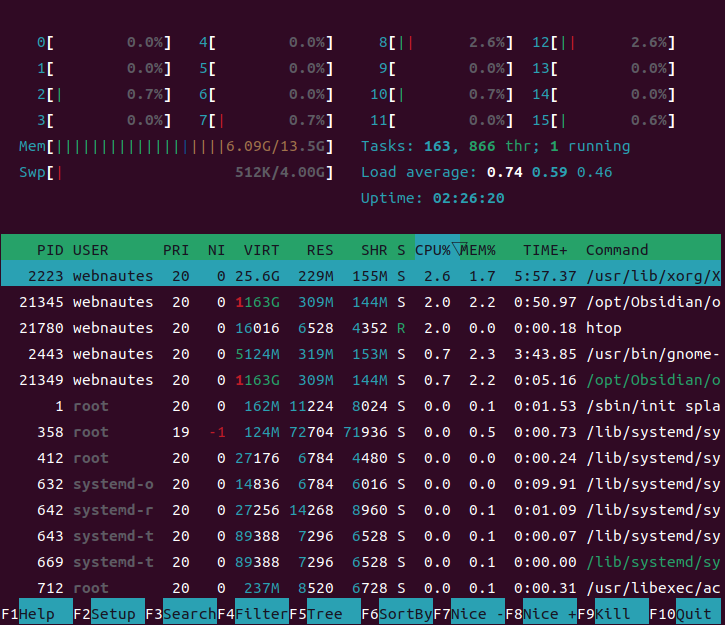Open F2 Setup in function bar

pos(109,613)
